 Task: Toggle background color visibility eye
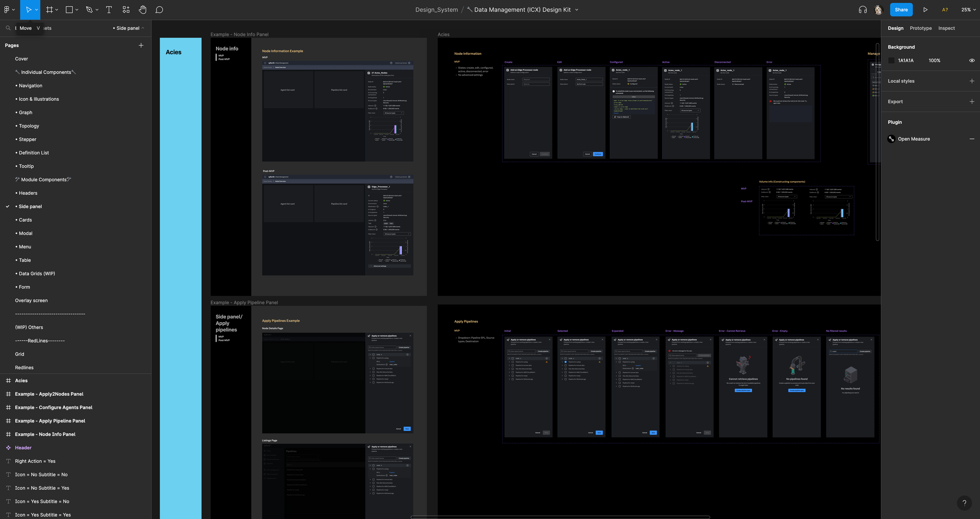972,60
